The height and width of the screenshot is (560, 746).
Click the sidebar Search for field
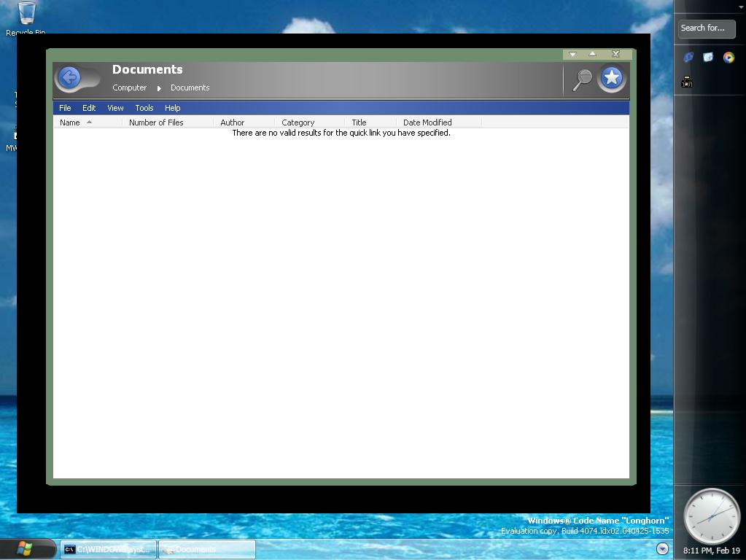706,28
